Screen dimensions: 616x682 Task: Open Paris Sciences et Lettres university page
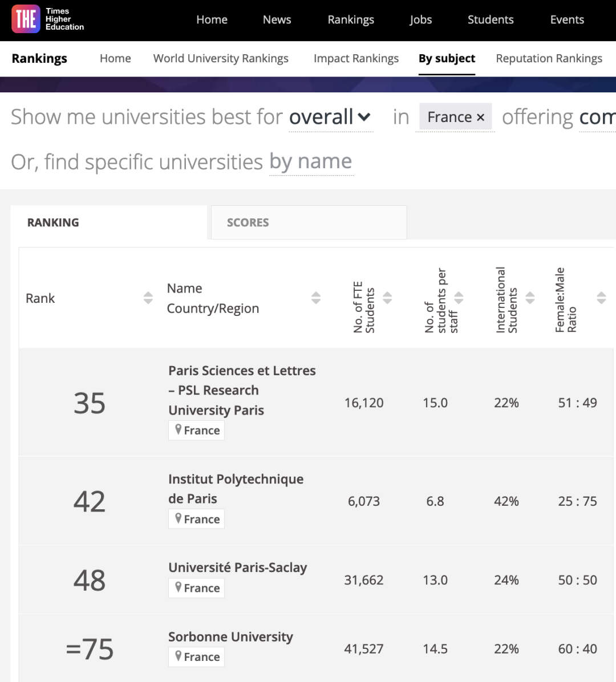[242, 390]
